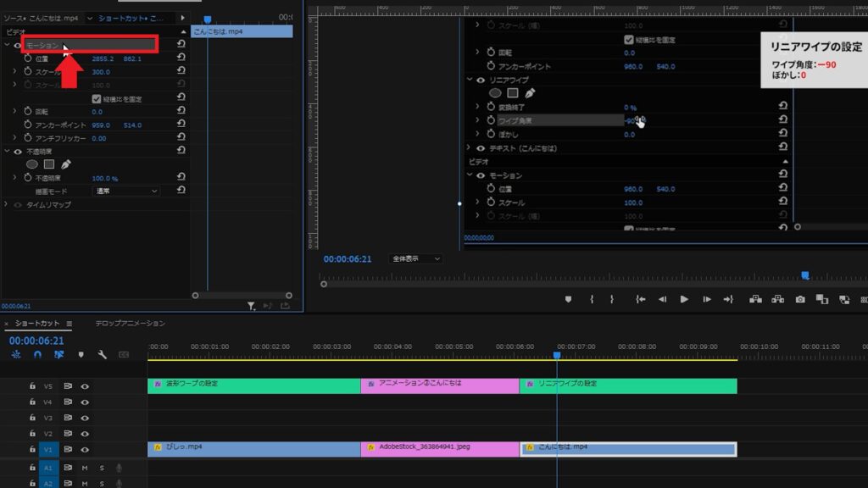
Task: Toggle lock on track V2
Action: coord(33,433)
